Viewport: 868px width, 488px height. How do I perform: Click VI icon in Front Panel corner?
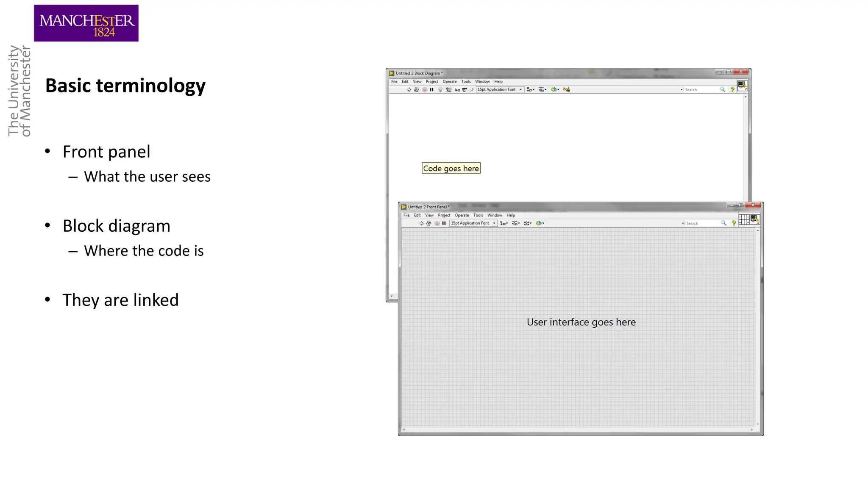(x=755, y=219)
